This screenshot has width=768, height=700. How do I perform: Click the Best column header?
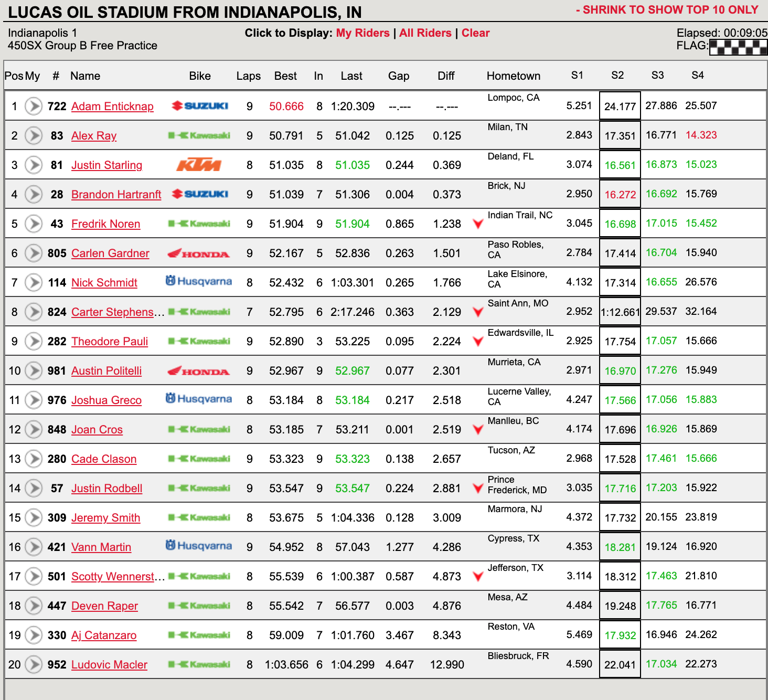point(285,76)
